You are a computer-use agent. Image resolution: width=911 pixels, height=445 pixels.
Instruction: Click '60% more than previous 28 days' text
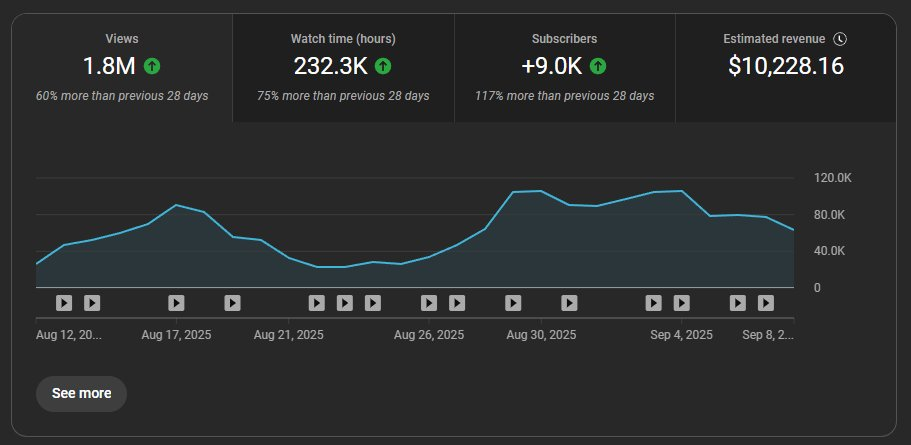click(122, 96)
